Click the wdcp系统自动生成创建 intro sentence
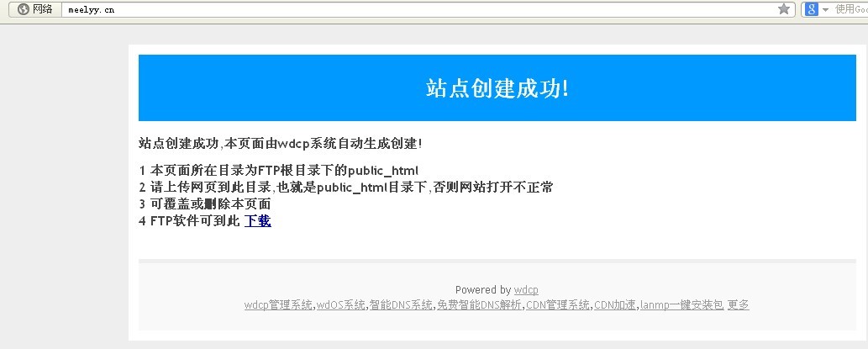 pos(280,144)
